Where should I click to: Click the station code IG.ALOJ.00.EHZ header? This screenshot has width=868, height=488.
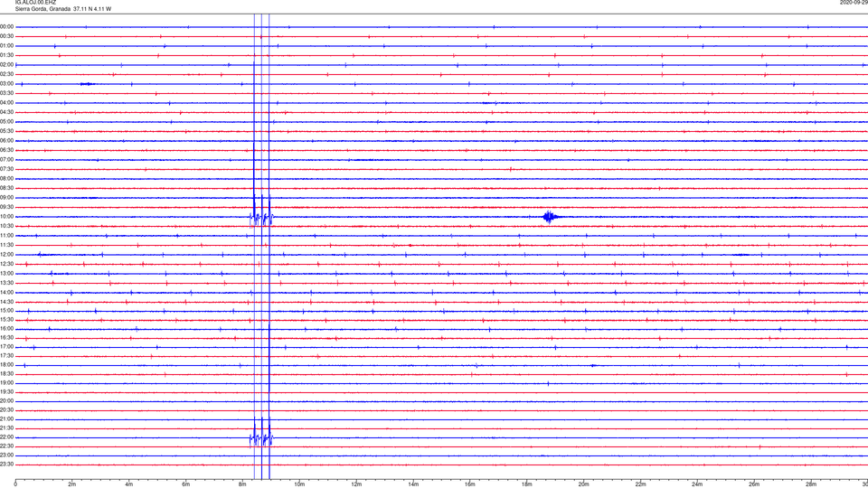pos(35,2)
